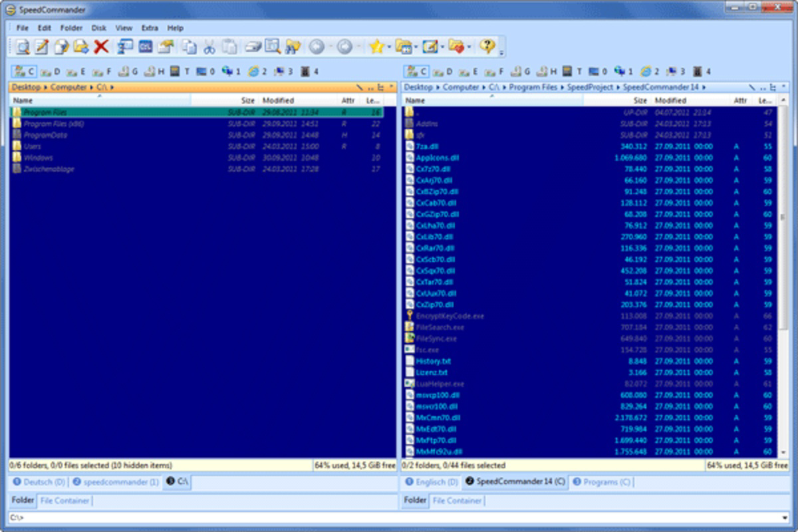This screenshot has width=798, height=532.
Task: Switch to the speedcommander (1) tab
Action: pos(116,482)
